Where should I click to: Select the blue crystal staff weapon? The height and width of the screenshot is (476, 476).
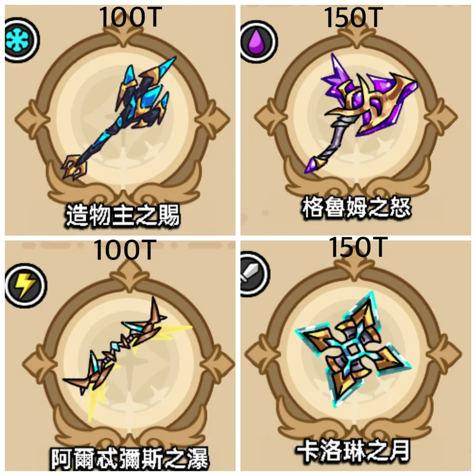click(120, 118)
